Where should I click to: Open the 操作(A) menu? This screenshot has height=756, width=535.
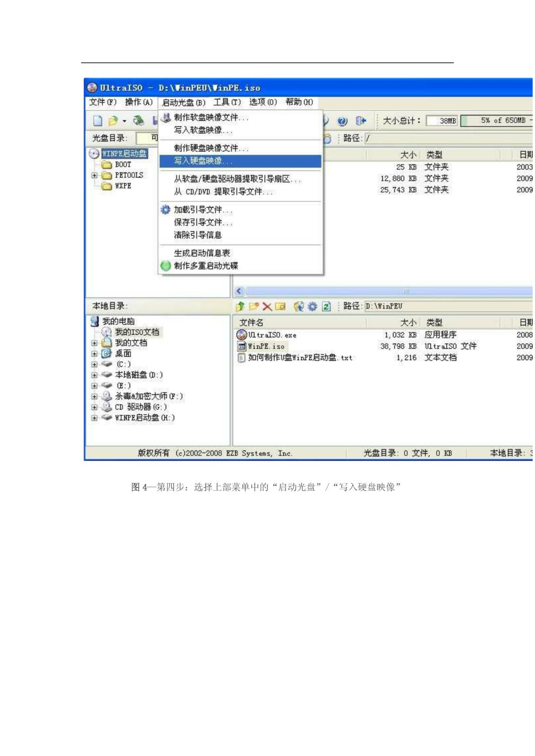click(x=139, y=103)
